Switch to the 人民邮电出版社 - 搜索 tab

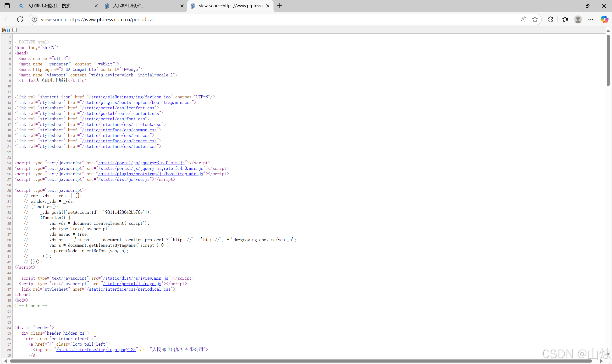pyautogui.click(x=59, y=6)
